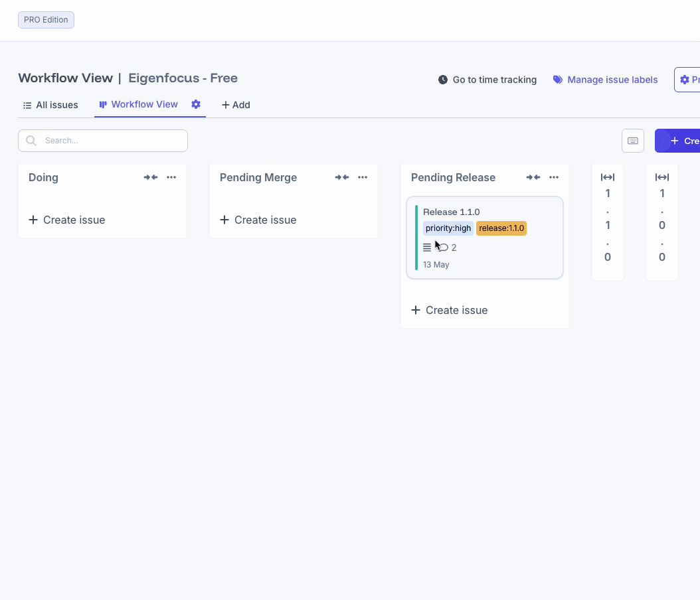Click the tag icon beside Manage issue labels

(x=558, y=80)
